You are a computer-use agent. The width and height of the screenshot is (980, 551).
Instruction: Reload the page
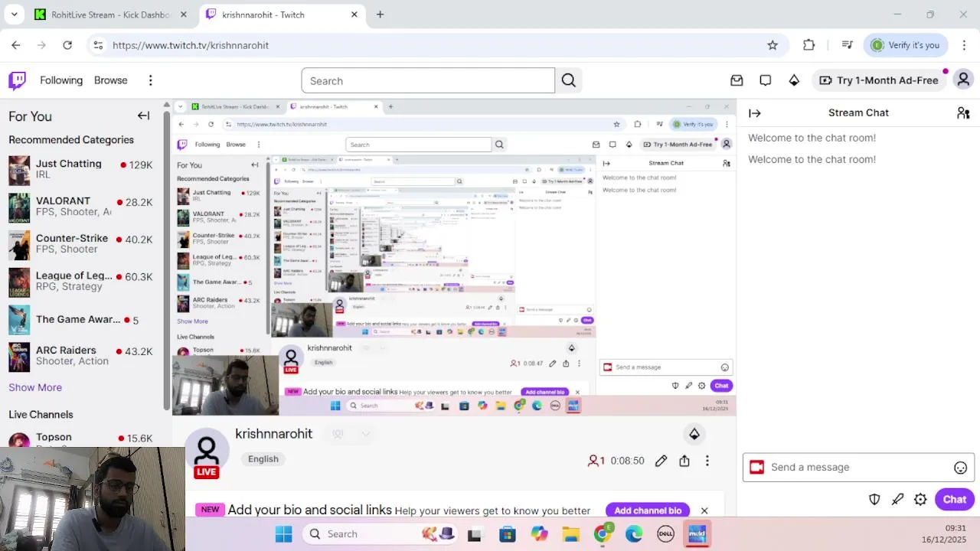67,45
